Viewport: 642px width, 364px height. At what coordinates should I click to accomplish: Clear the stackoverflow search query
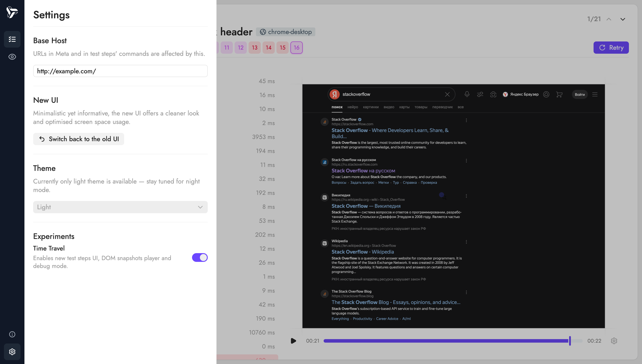click(447, 94)
